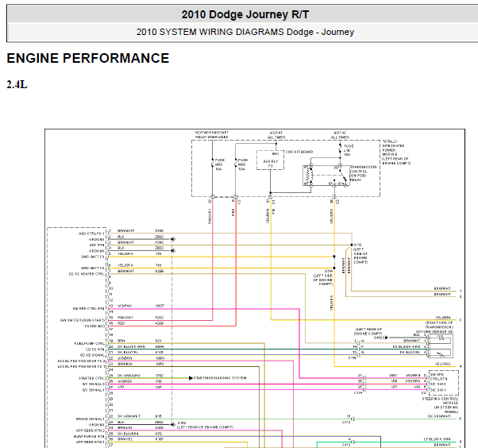478x448 pixels.
Task: Select the 'TOTALLY INTEGRATED POWER MODULE' label
Action: pyautogui.click(x=396, y=153)
